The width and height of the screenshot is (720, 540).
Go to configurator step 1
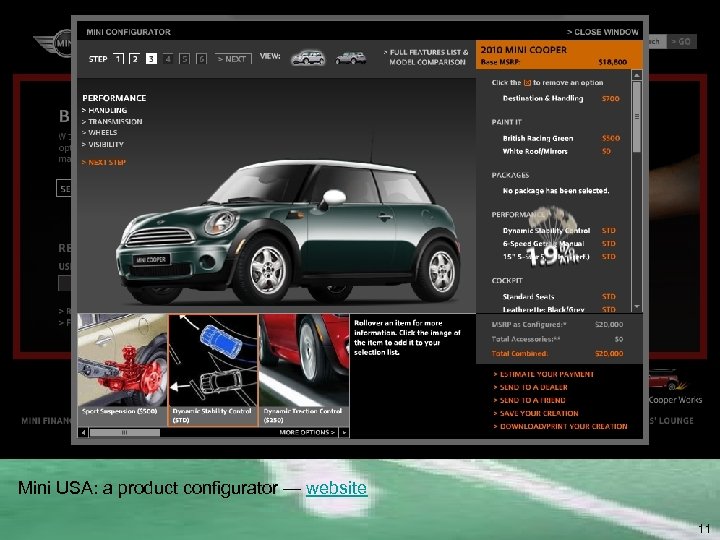click(x=118, y=59)
